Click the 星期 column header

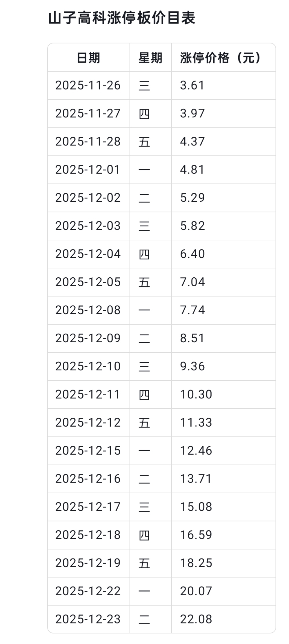[150, 58]
